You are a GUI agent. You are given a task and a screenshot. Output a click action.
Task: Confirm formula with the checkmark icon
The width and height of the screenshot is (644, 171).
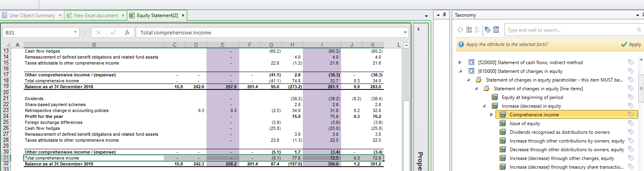tap(113, 32)
